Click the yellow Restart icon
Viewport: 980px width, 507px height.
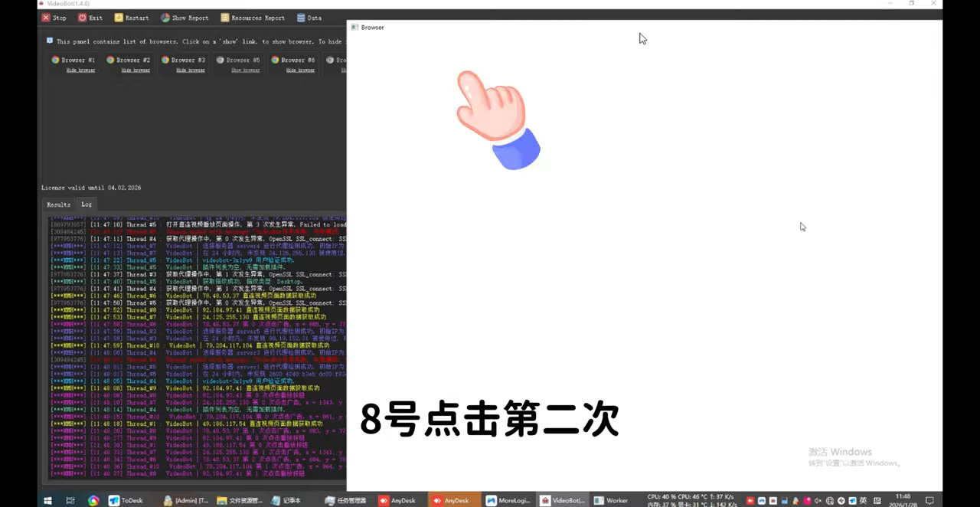tap(119, 18)
